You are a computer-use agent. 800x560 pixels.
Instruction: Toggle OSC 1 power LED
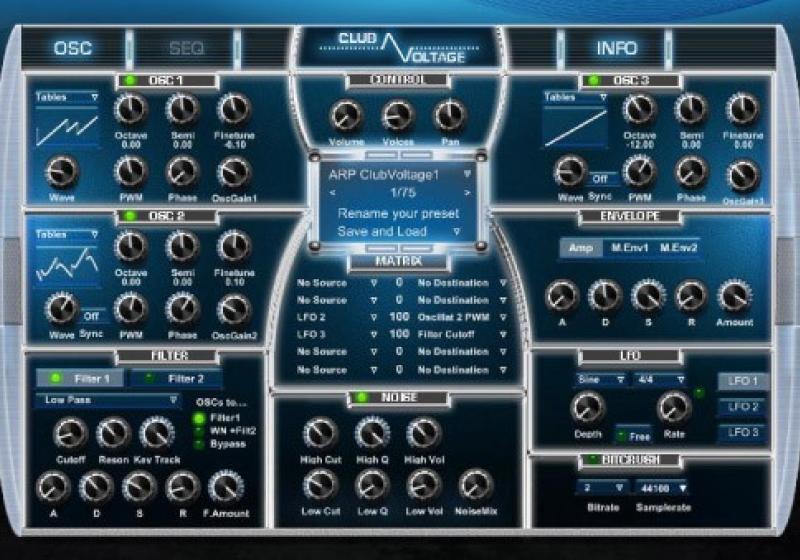[131, 81]
